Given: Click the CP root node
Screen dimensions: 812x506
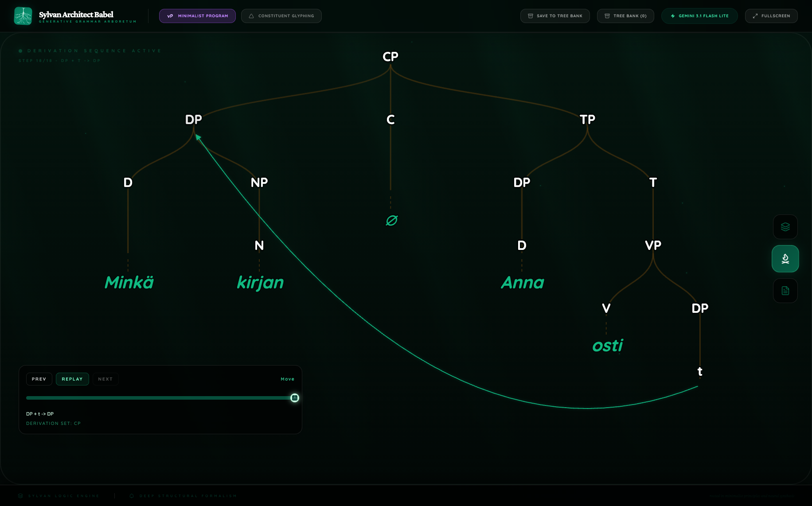Looking at the screenshot, I should 390,57.
